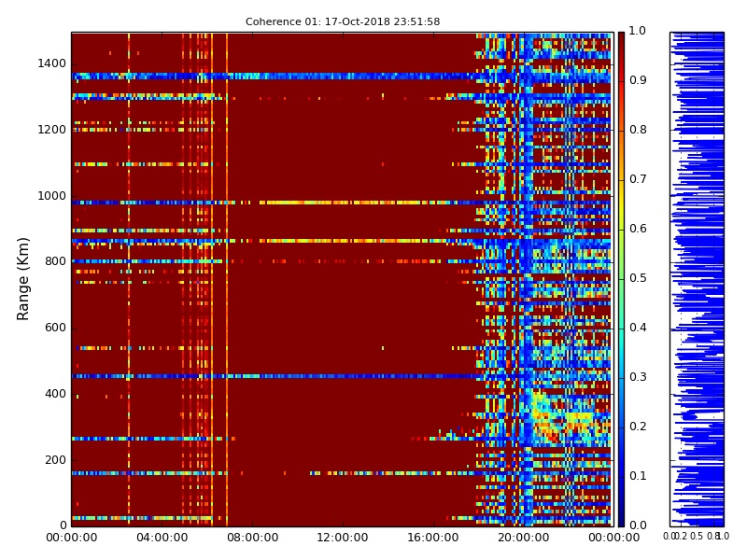Click the 1400 range tick label

(51, 63)
